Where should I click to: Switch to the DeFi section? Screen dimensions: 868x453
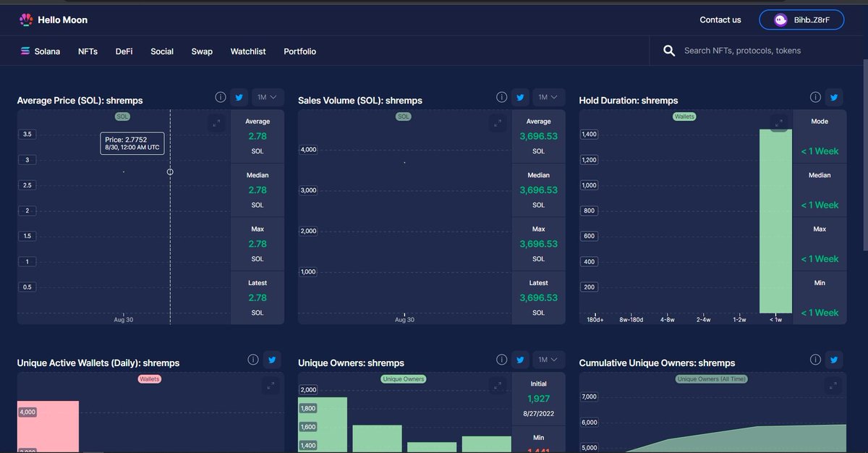click(124, 51)
